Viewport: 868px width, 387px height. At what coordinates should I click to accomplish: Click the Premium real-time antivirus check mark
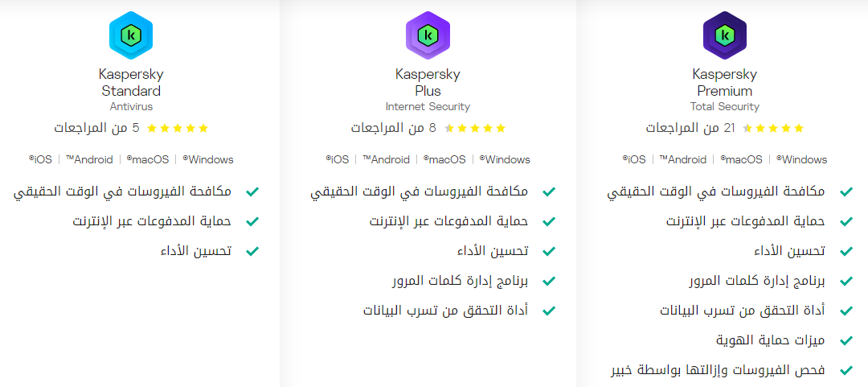pos(845,191)
